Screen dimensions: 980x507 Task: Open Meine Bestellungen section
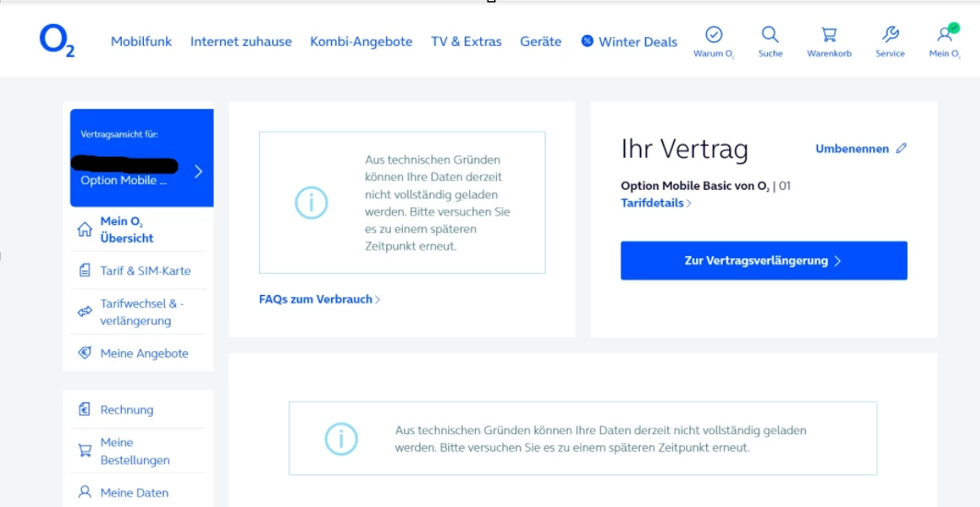click(135, 452)
